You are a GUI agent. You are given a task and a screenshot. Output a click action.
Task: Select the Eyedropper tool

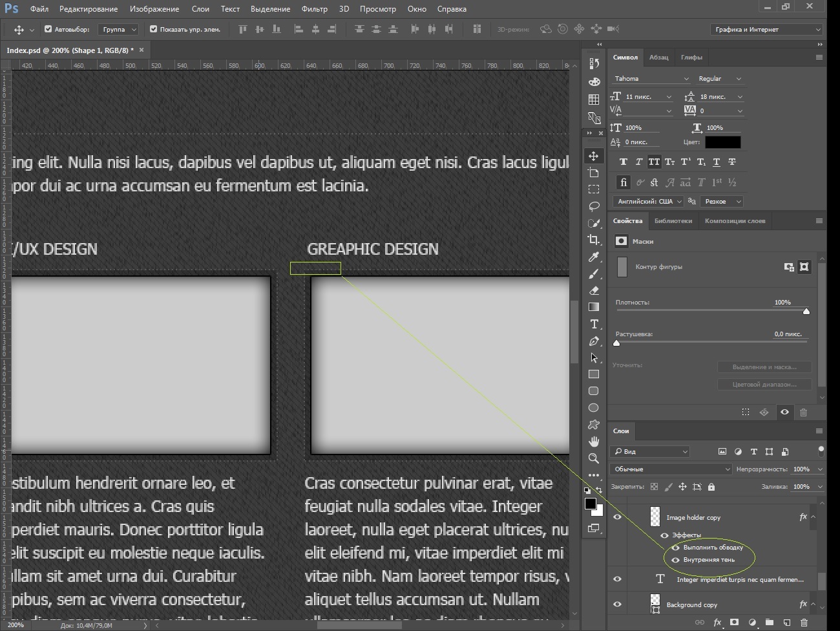[594, 257]
